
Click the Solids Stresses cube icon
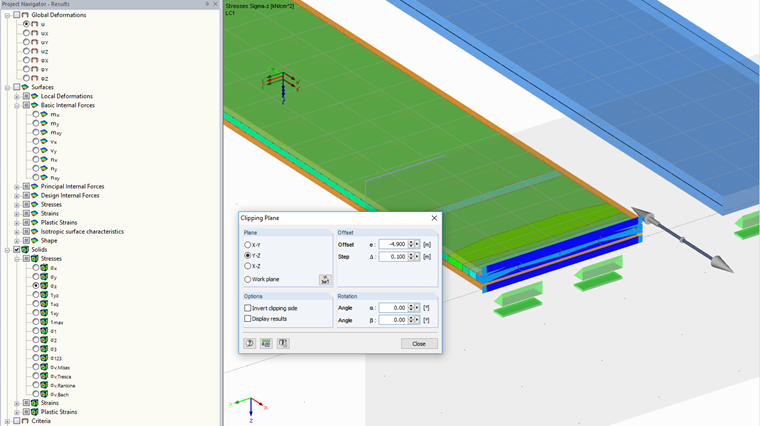pos(34,259)
